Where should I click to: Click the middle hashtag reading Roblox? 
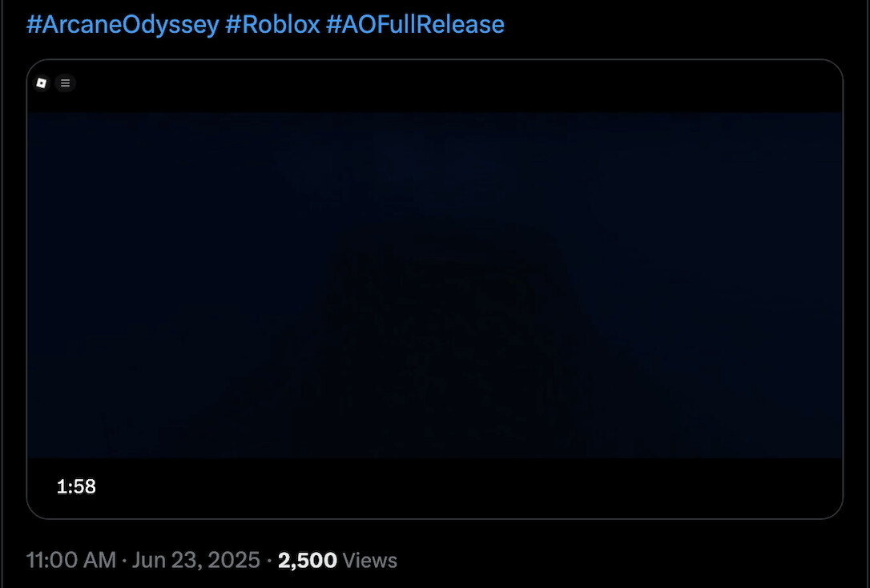point(272,25)
